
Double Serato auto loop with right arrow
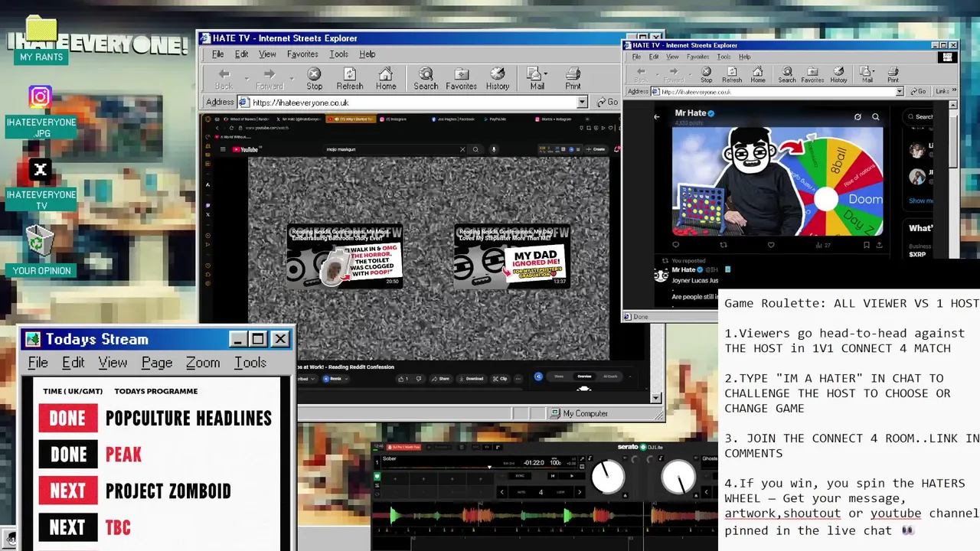coord(580,492)
